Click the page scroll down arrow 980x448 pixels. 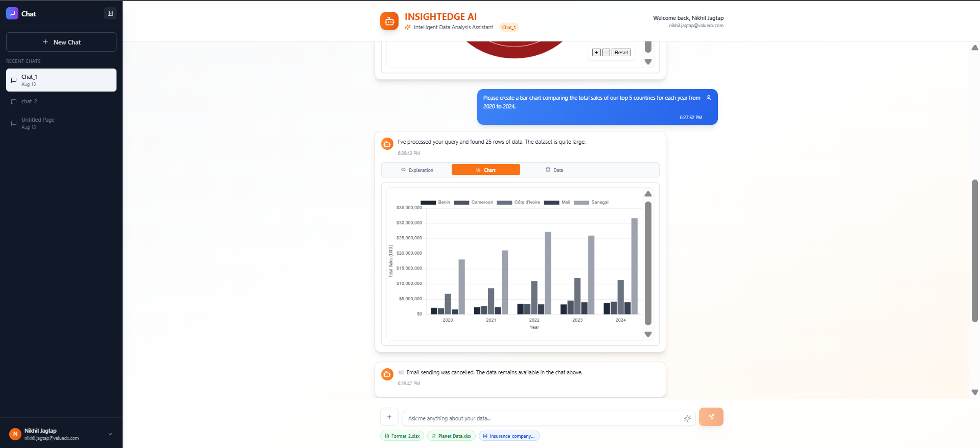pyautogui.click(x=975, y=392)
